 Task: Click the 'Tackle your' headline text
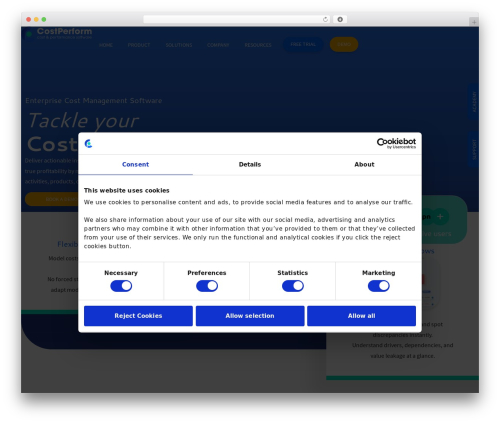tap(83, 120)
